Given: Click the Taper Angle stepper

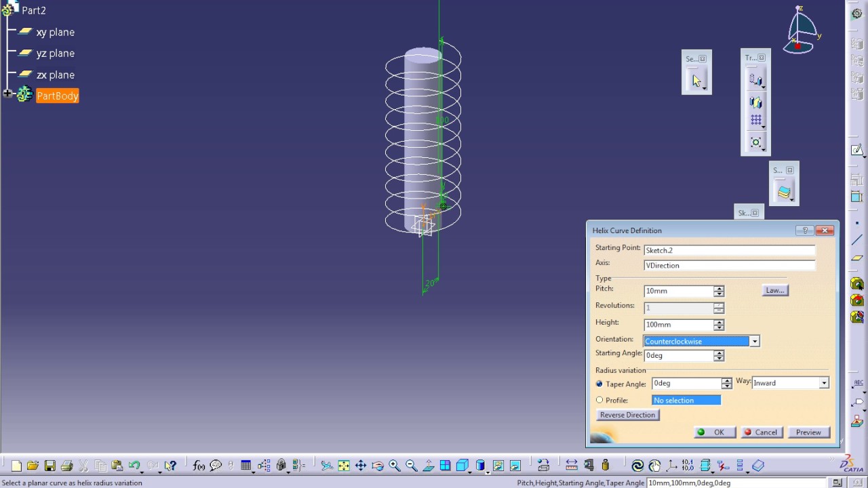Looking at the screenshot, I should click(726, 383).
